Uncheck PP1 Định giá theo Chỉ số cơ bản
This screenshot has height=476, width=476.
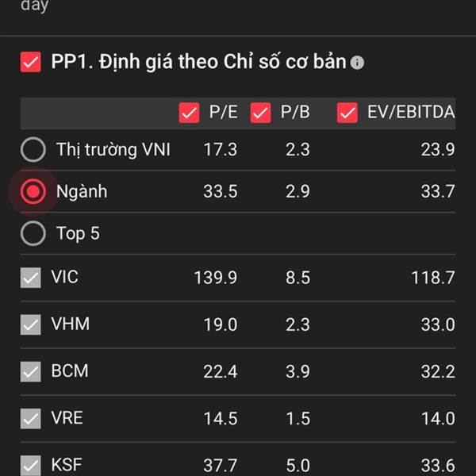tap(31, 62)
